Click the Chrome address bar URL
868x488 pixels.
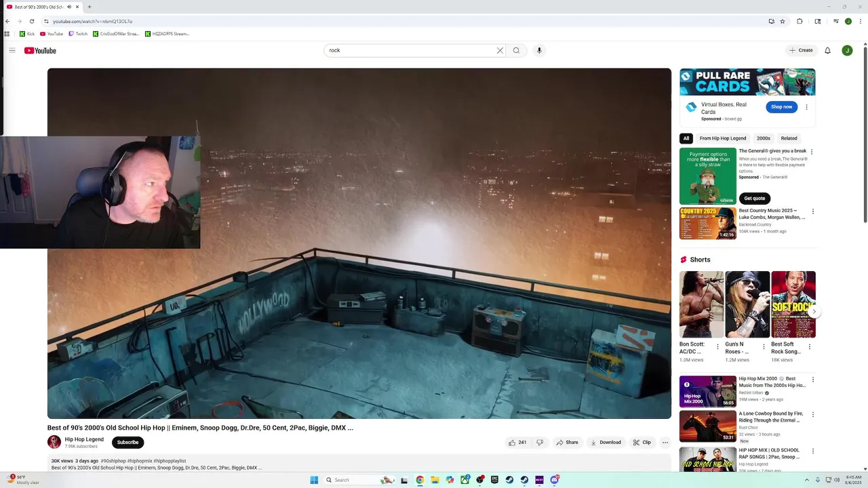point(93,21)
